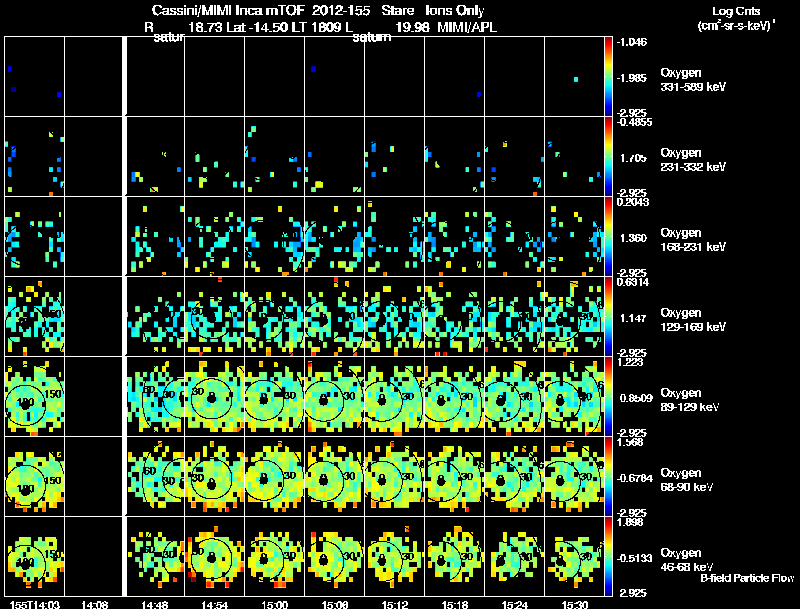The height and width of the screenshot is (609, 800).
Task: Open the 15:30 image in 68-90 keV row
Action: (574, 476)
